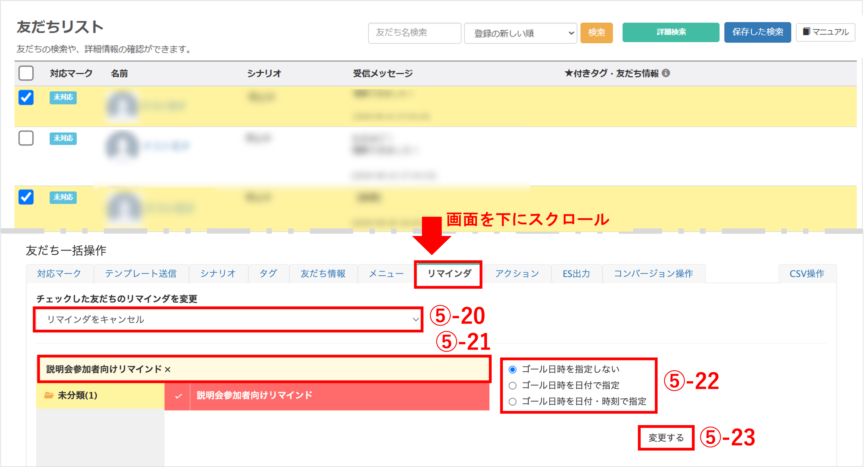Click the 未対応 badge in the second row

pos(63,138)
